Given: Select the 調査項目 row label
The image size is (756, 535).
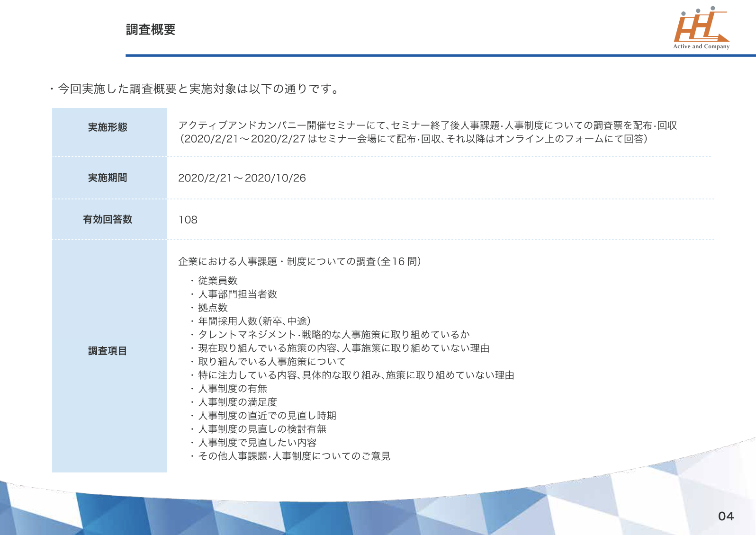Looking at the screenshot, I should pos(108,351).
